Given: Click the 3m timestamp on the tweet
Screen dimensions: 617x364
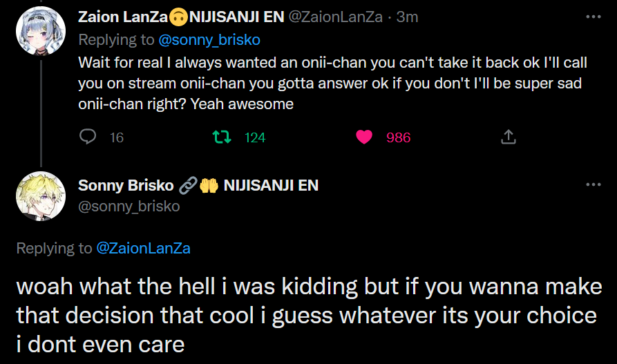Looking at the screenshot, I should pos(408,17).
